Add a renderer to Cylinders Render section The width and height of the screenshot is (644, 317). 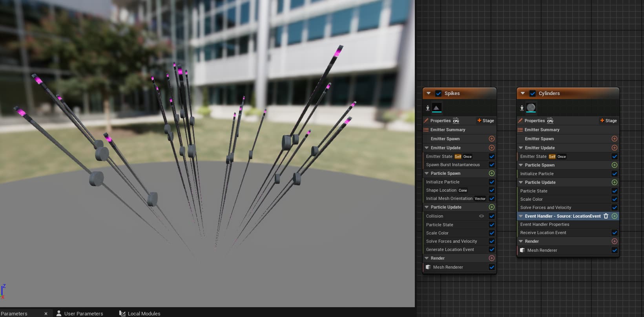614,241
